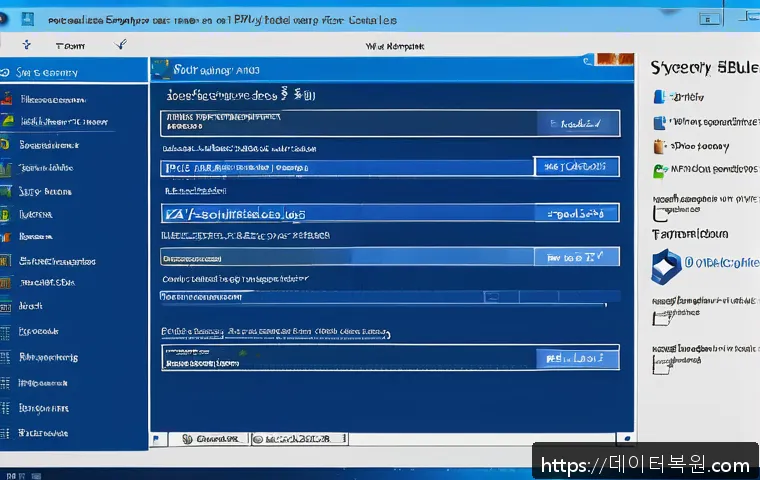This screenshot has height=480, width=760.
Task: Click the small flag icon at bottom-left of center panel
Action: click(x=156, y=439)
